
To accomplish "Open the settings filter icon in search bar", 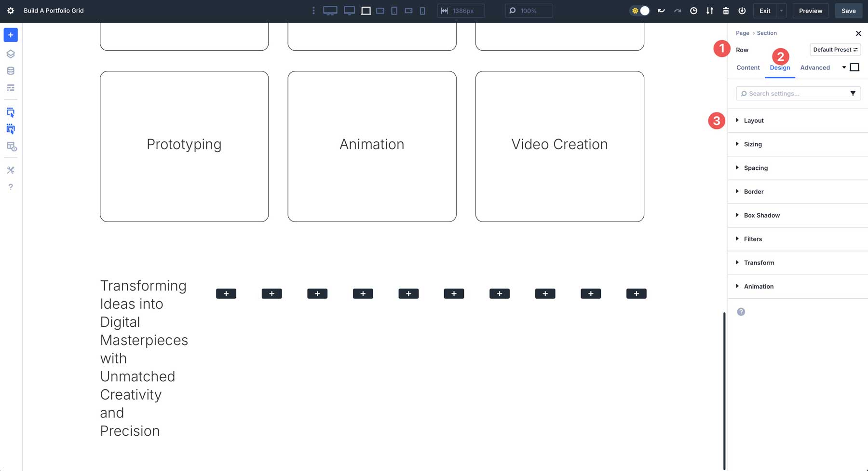I will click(x=853, y=93).
